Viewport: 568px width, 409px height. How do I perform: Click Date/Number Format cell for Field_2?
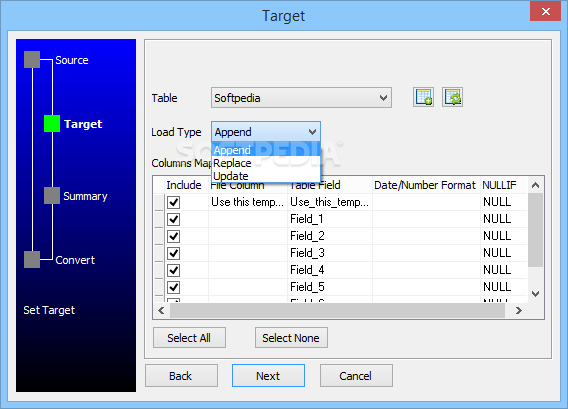(x=426, y=236)
